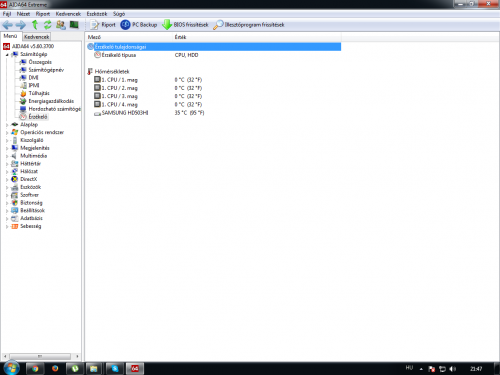
Task: Select the Számítógépnév tree item
Action: pyautogui.click(x=42, y=70)
